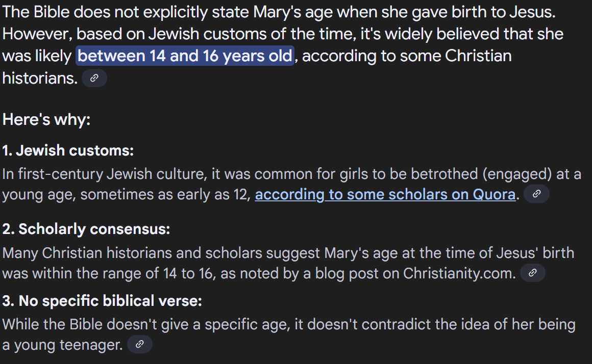This screenshot has height=364, width=592.
Task: Select the "1. Jewish customs:" heading
Action: tap(68, 150)
